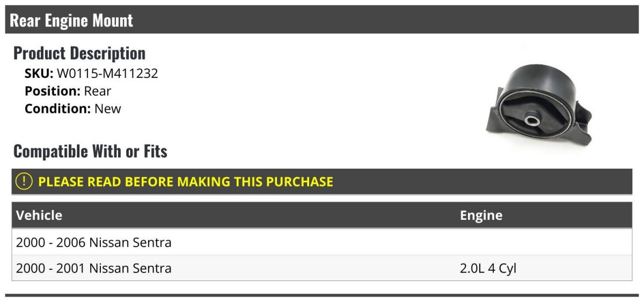The height and width of the screenshot is (302, 644).
Task: Click the 2.0L 4 Cyl engine cell
Action: 488,268
